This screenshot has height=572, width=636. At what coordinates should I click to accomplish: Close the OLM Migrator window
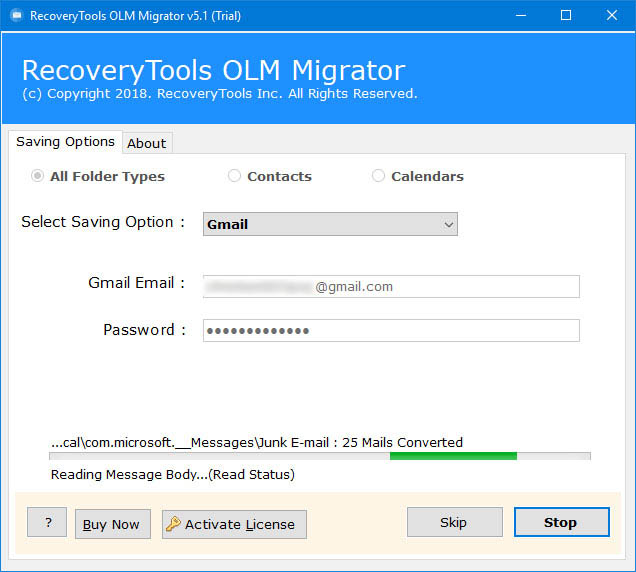612,15
